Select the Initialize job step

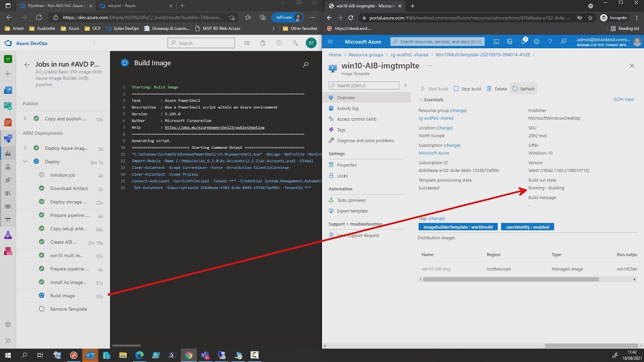[63, 175]
